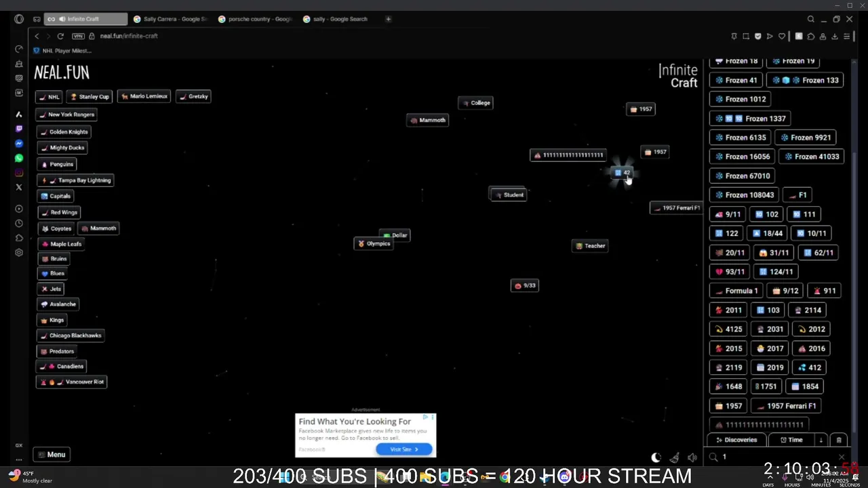Select the Olympics element on canvas
The image size is (868, 488).
(x=374, y=243)
